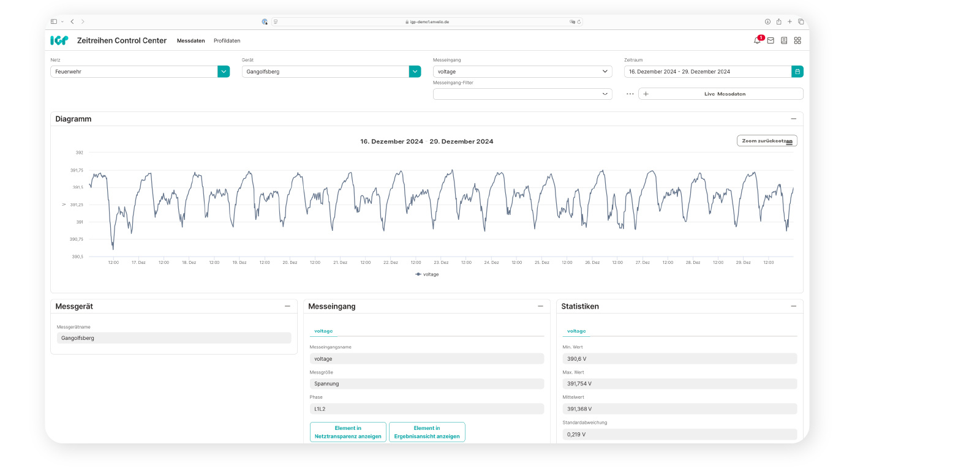Click the Zoom zurücksetzen button
The width and height of the screenshot is (980, 474).
(767, 141)
